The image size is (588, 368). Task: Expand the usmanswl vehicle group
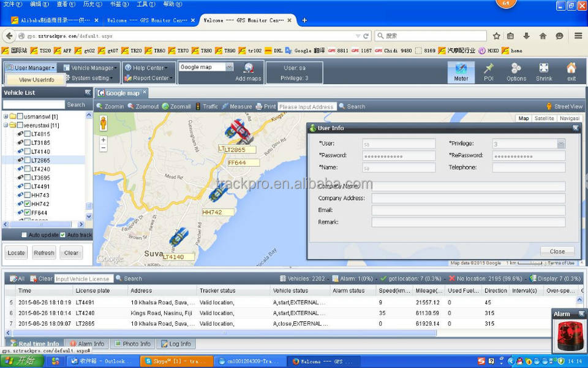point(6,117)
